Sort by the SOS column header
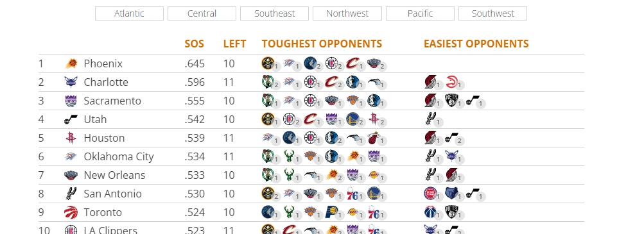The height and width of the screenshot is (234, 644). pos(195,44)
